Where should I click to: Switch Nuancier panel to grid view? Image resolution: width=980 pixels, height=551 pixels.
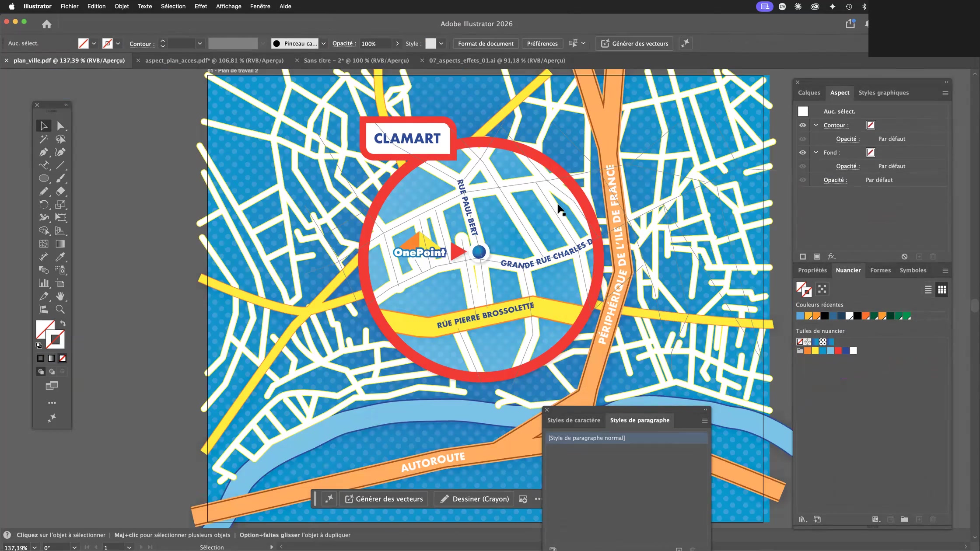(x=942, y=289)
